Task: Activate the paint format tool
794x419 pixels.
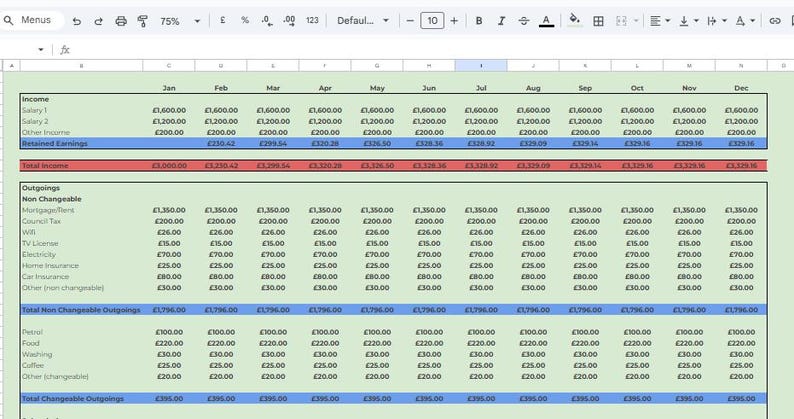Action: coord(143,21)
